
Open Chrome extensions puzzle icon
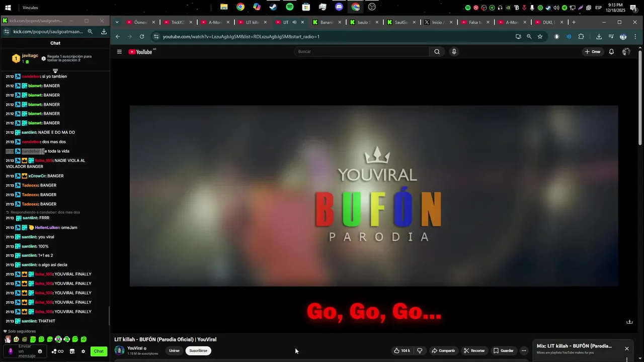(x=581, y=37)
